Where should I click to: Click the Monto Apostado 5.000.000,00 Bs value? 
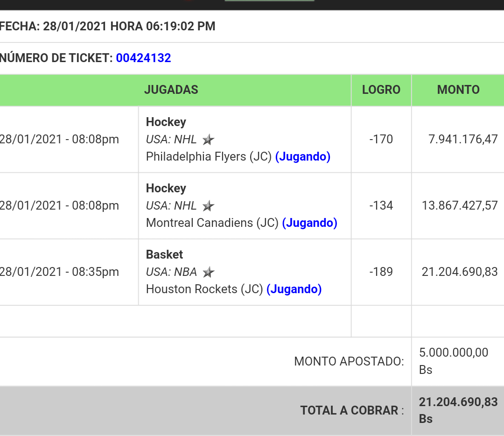coord(454,361)
